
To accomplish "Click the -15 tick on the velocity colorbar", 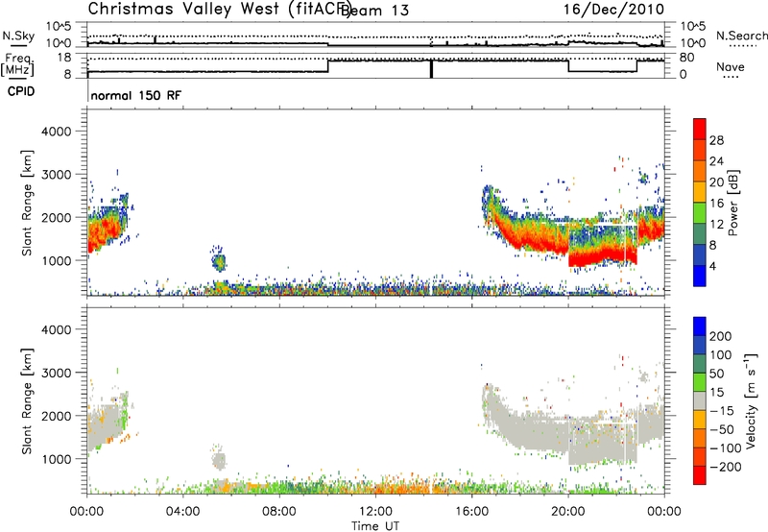I will click(x=722, y=410).
